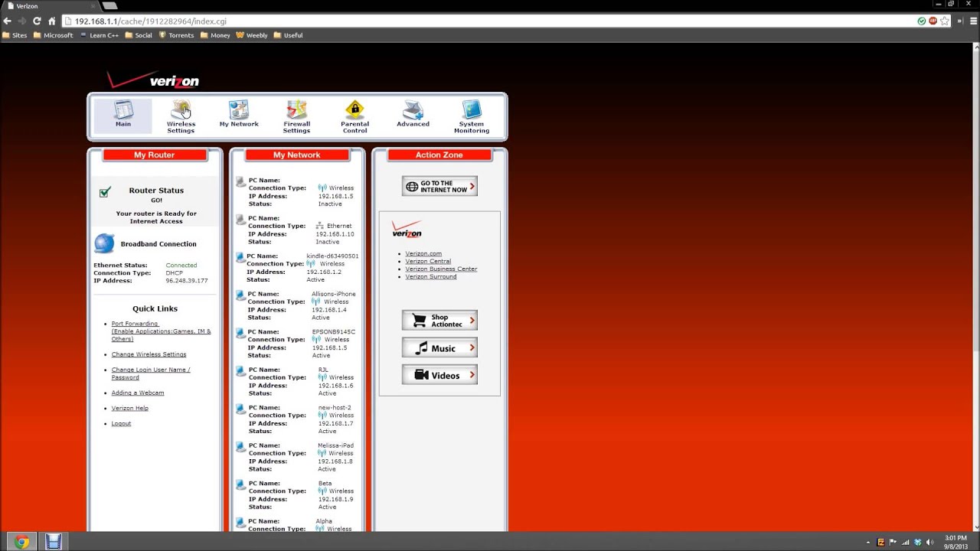This screenshot has width=980, height=551.
Task: Click Go To The Internet Now button
Action: click(439, 186)
